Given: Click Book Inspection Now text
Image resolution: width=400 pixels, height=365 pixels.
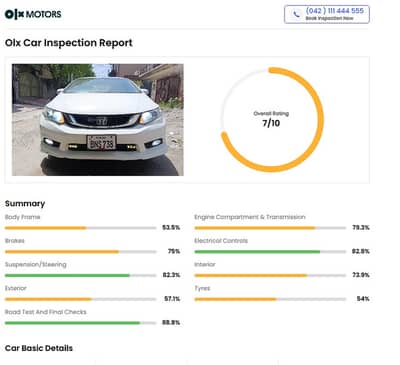Looking at the screenshot, I should (329, 18).
